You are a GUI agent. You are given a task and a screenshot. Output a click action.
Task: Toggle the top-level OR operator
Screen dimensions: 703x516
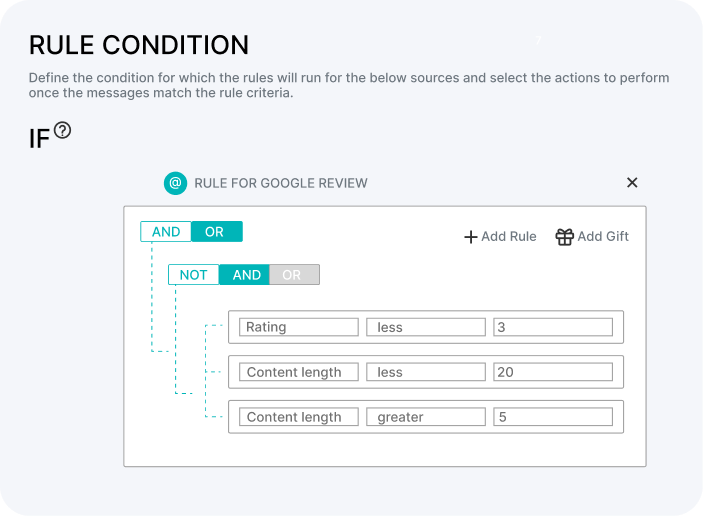217,231
